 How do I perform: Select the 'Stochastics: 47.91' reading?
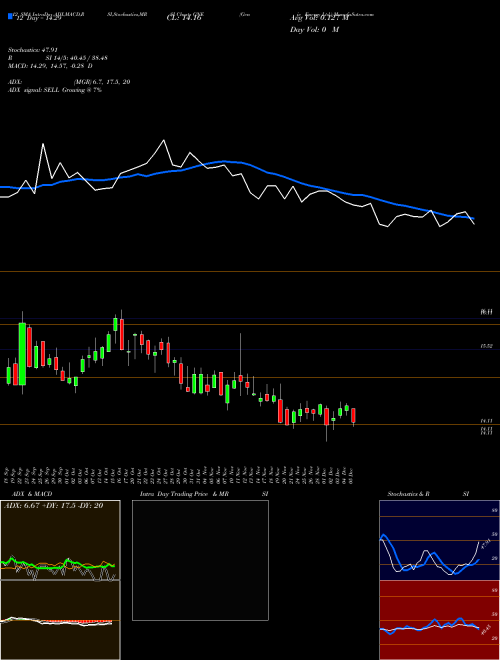click(x=32, y=50)
